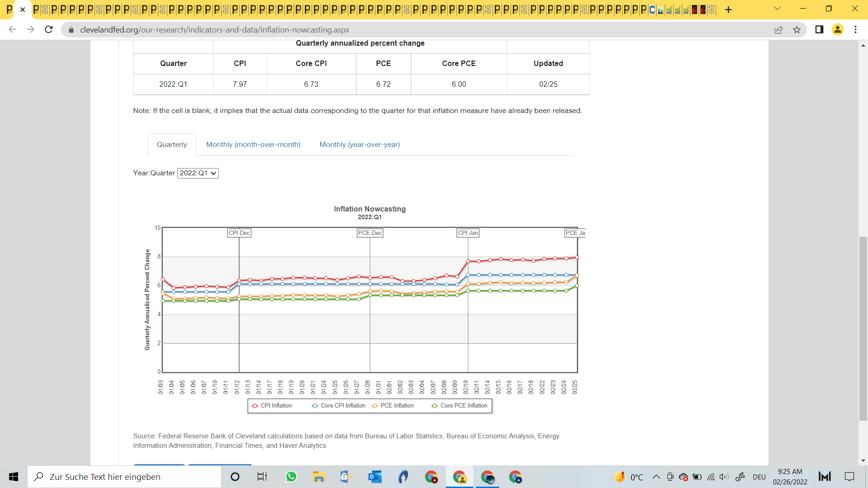Bookmark this page with star icon
The height and width of the screenshot is (488, 868).
(797, 30)
